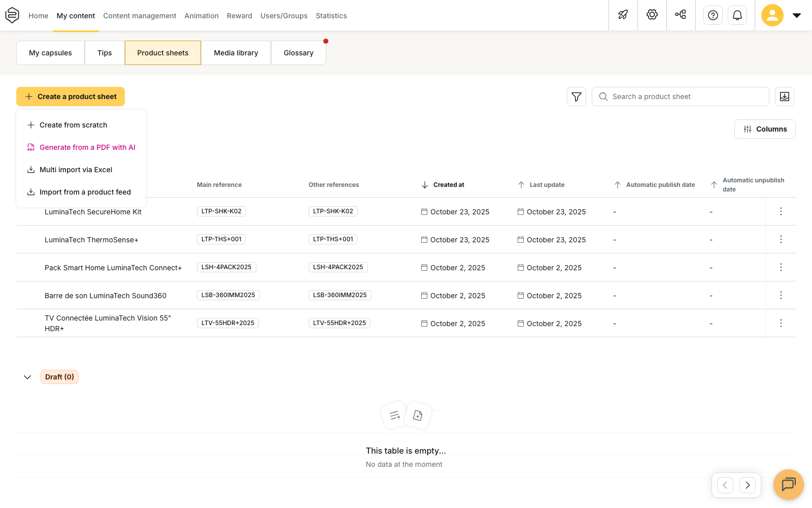Viewport: 812px width, 508px height.
Task: Open the help question mark icon
Action: pyautogui.click(x=713, y=15)
